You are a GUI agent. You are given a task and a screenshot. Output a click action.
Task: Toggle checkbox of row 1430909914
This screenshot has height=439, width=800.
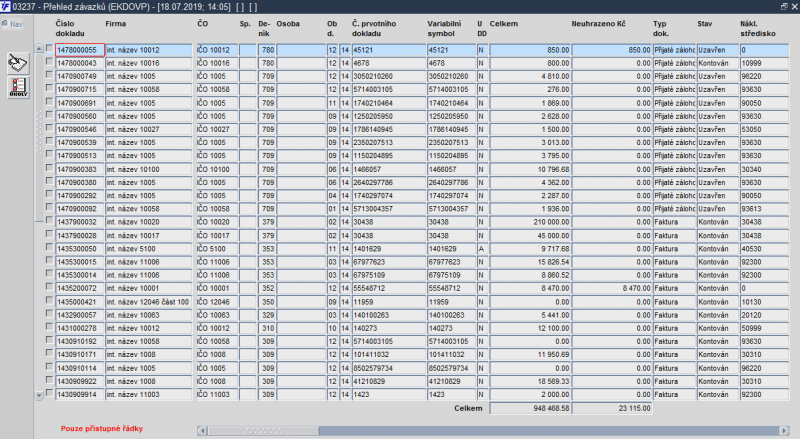click(x=49, y=393)
